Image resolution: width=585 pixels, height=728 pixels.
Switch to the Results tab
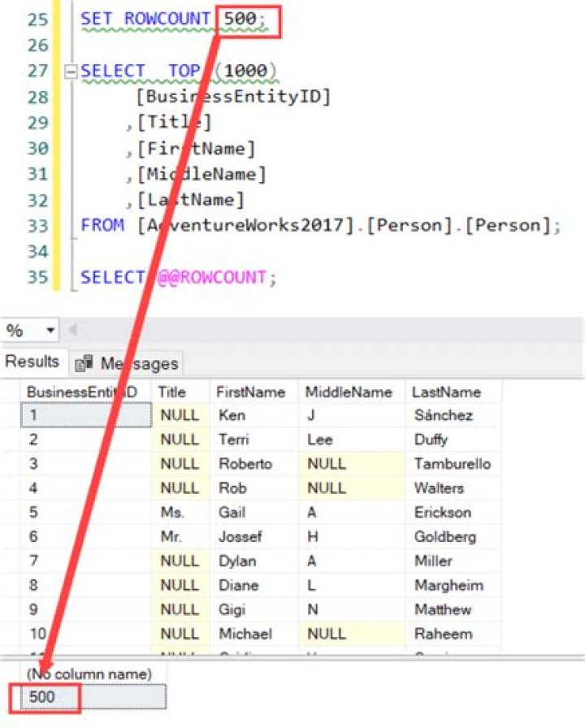32,362
